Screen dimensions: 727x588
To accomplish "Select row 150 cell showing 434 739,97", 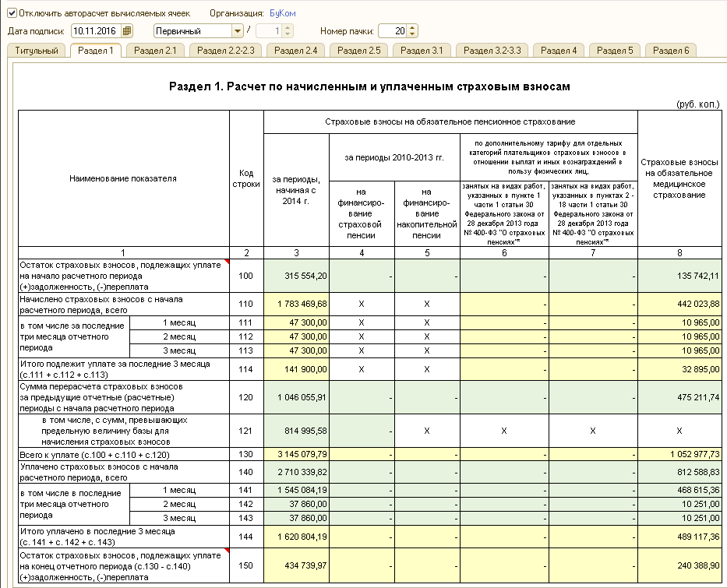I will 296,564.
